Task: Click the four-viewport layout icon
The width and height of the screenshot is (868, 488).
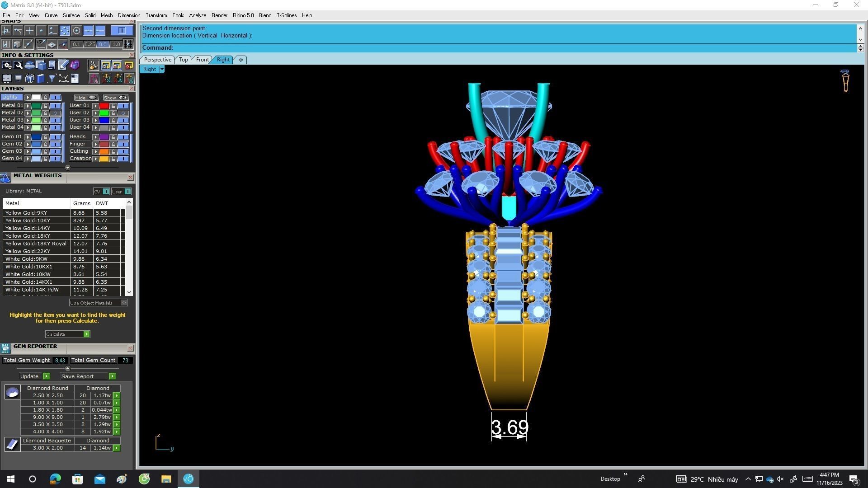Action: [7, 79]
